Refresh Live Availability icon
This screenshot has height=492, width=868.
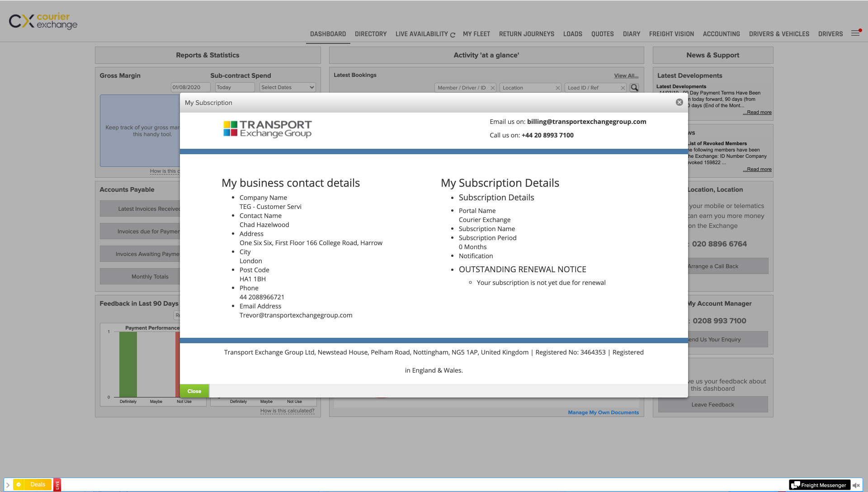tap(453, 35)
